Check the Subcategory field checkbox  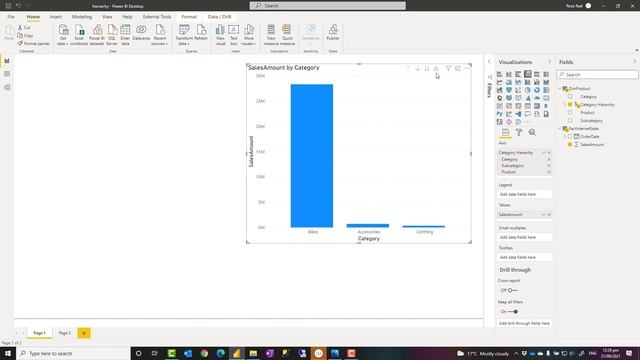tap(570, 120)
